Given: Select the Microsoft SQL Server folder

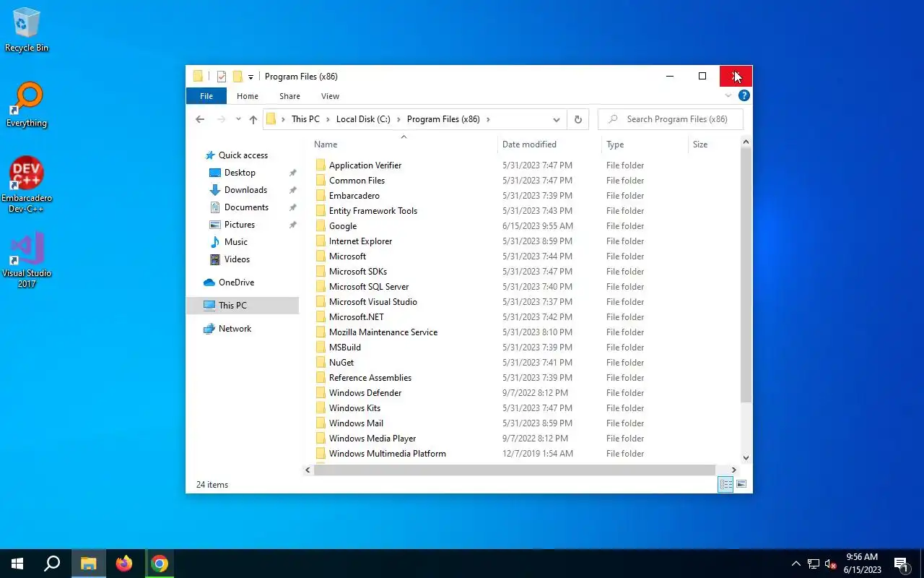Looking at the screenshot, I should pos(368,287).
